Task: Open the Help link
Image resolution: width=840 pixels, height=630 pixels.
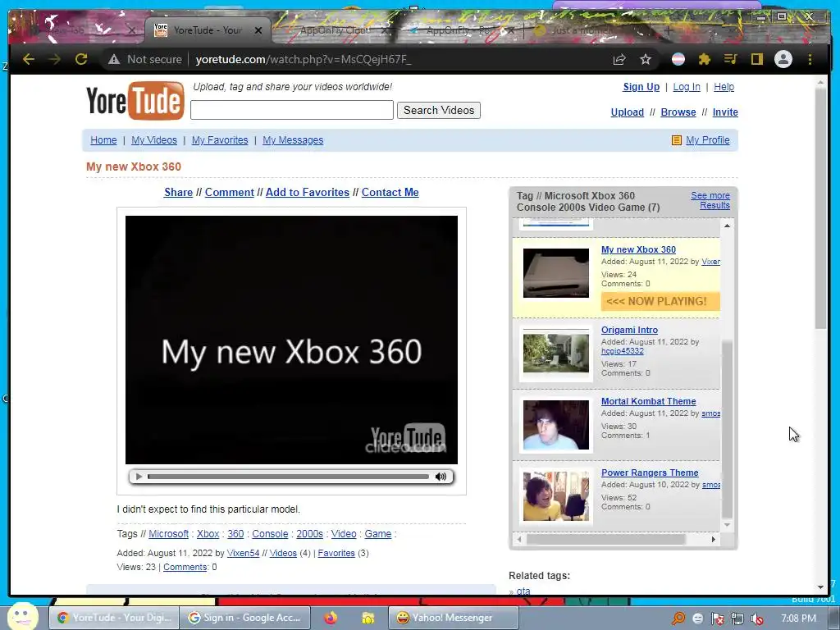Action: pos(724,87)
